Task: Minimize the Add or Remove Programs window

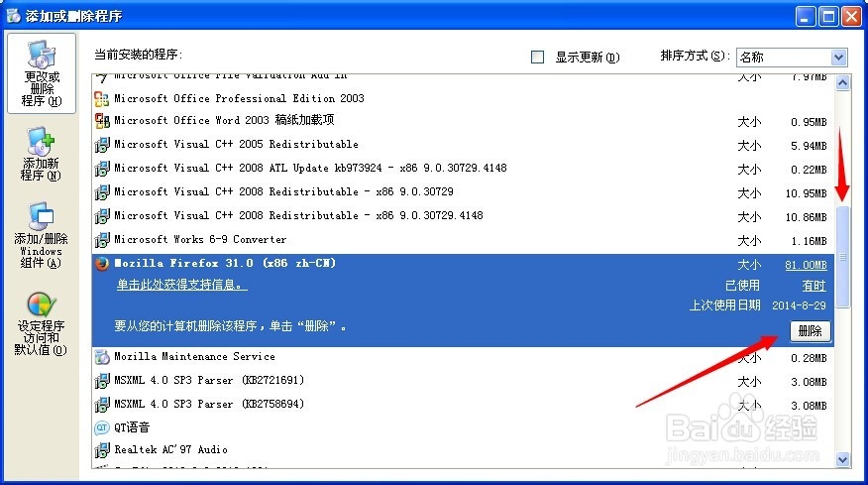Action: [x=806, y=16]
